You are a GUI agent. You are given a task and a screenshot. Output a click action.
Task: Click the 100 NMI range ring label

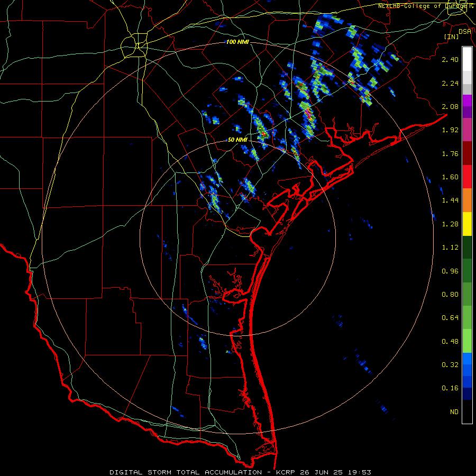click(237, 42)
